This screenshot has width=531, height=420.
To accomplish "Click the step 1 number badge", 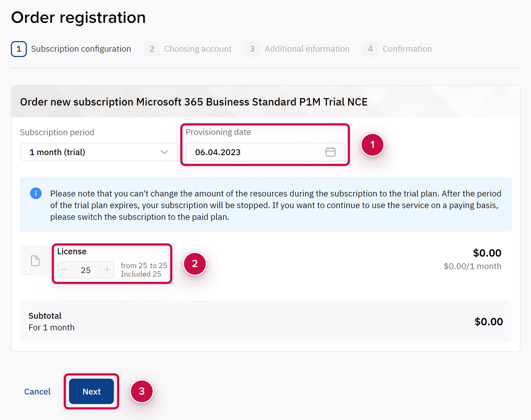I will pyautogui.click(x=19, y=49).
